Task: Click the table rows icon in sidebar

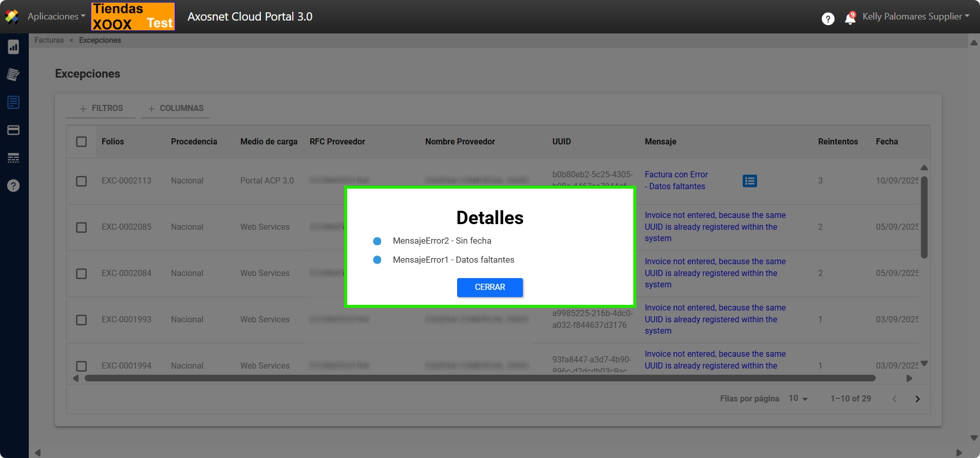Action: tap(13, 158)
